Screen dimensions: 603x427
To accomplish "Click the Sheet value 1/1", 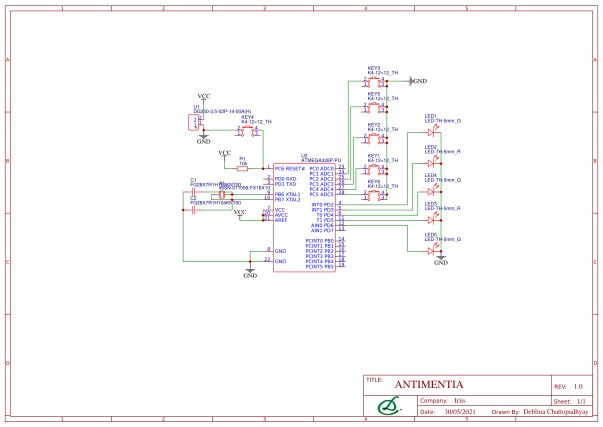I will (x=581, y=401).
